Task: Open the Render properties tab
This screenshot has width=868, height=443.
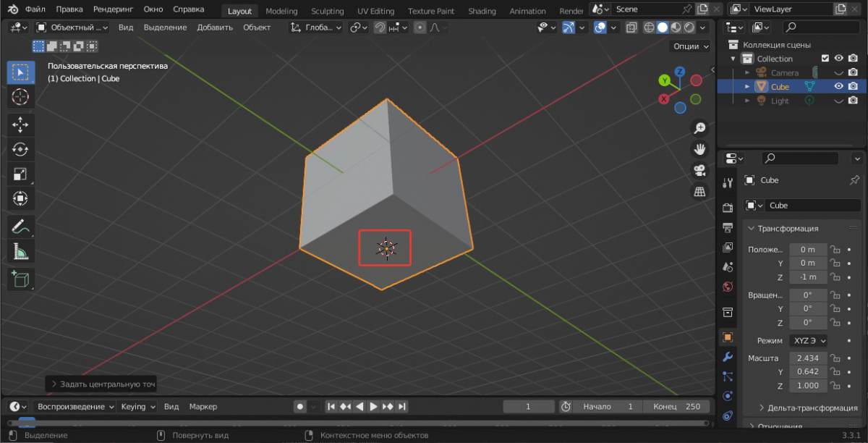Action: pyautogui.click(x=728, y=208)
